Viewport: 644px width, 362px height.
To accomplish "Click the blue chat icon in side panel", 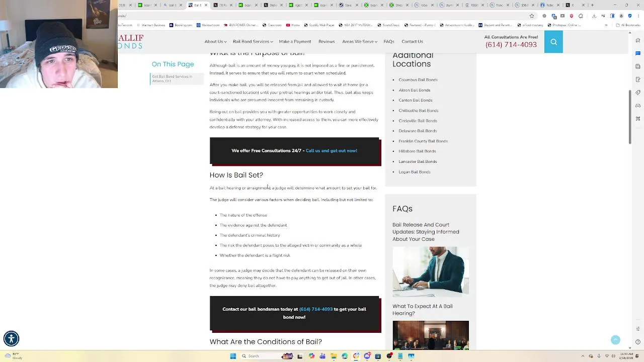I will pyautogui.click(x=638, y=53).
